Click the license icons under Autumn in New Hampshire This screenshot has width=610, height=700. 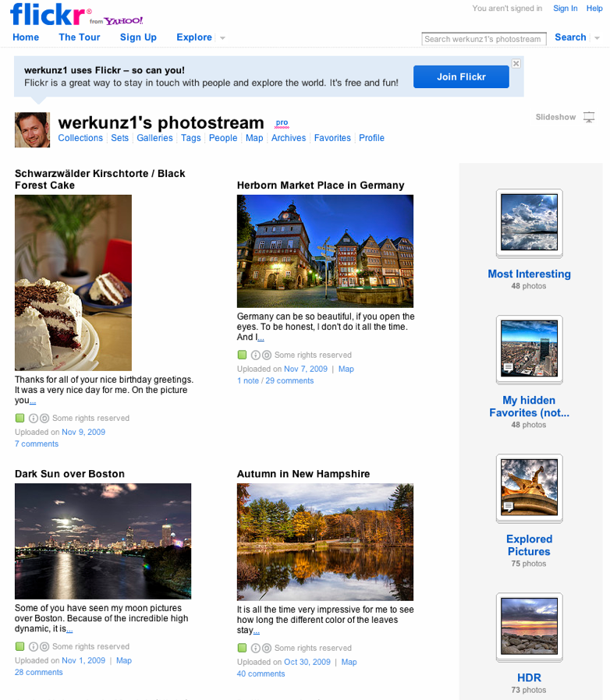pyautogui.click(x=261, y=648)
